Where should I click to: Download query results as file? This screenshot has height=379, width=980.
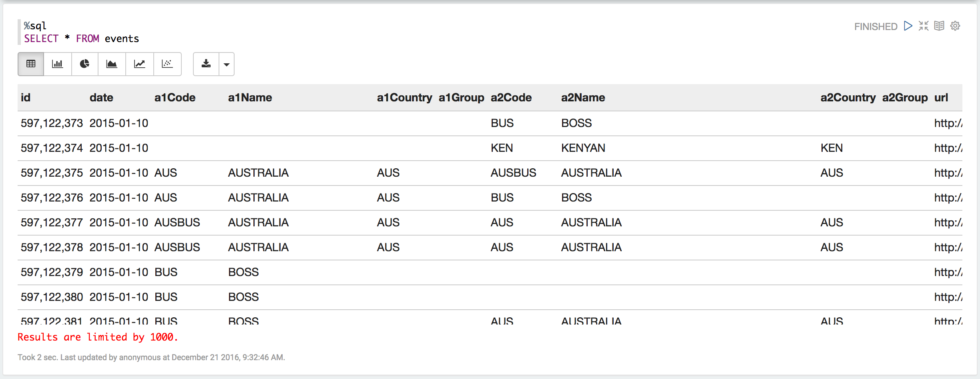pyautogui.click(x=206, y=64)
